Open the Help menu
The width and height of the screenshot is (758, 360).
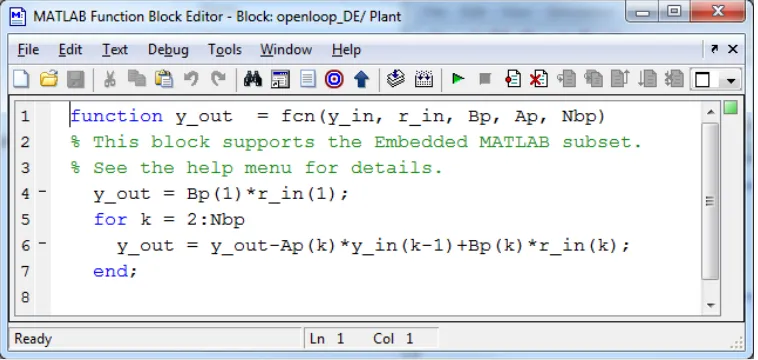coord(346,50)
